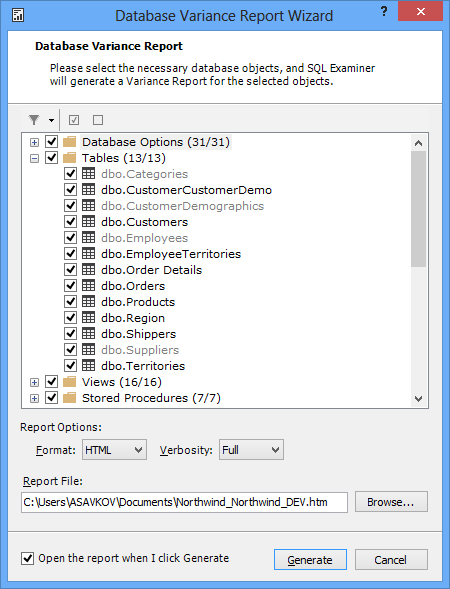The width and height of the screenshot is (450, 589).
Task: Click the Browse... button
Action: click(x=391, y=502)
